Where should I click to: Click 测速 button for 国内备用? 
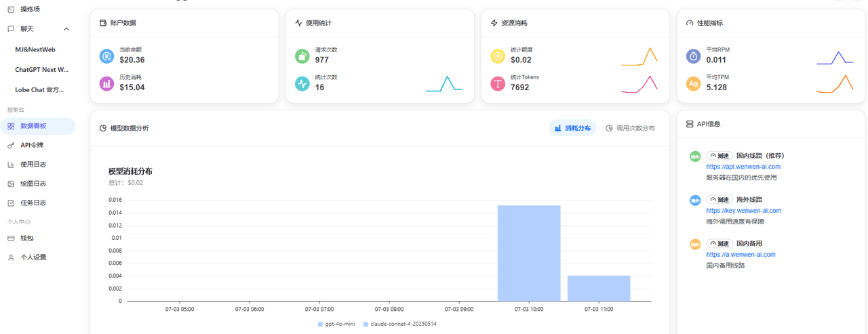[719, 243]
